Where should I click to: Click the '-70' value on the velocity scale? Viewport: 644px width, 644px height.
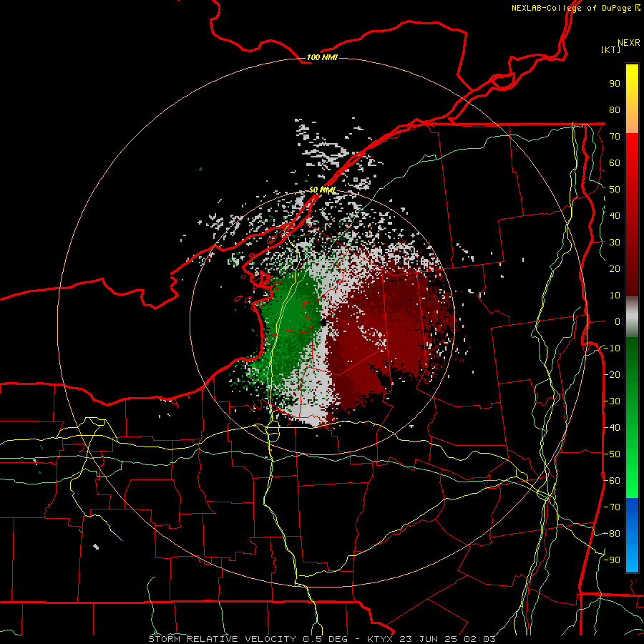pyautogui.click(x=612, y=507)
